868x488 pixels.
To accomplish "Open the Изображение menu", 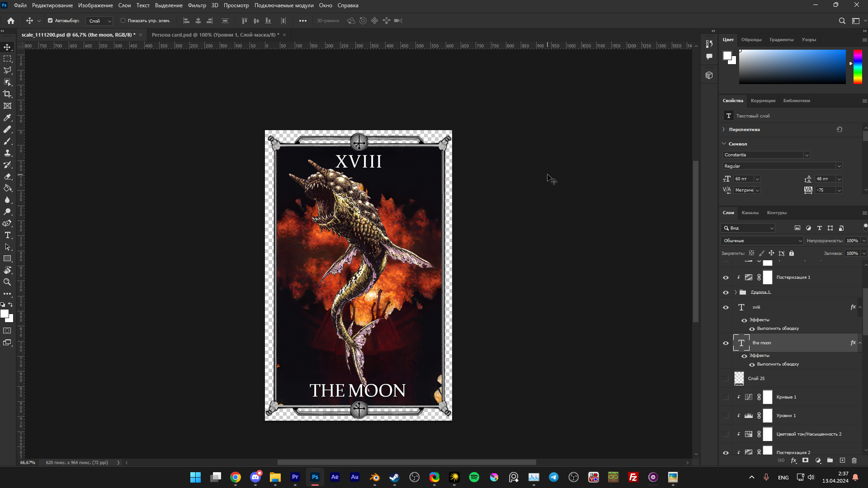I will (95, 5).
